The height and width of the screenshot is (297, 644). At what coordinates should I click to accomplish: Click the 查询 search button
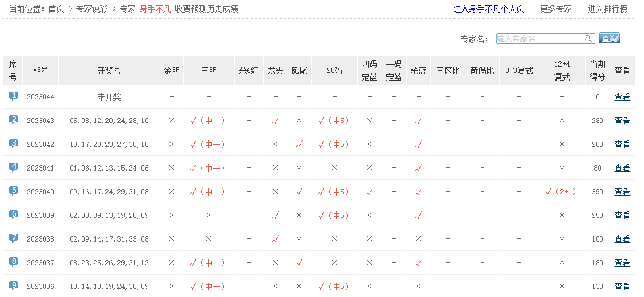point(610,39)
